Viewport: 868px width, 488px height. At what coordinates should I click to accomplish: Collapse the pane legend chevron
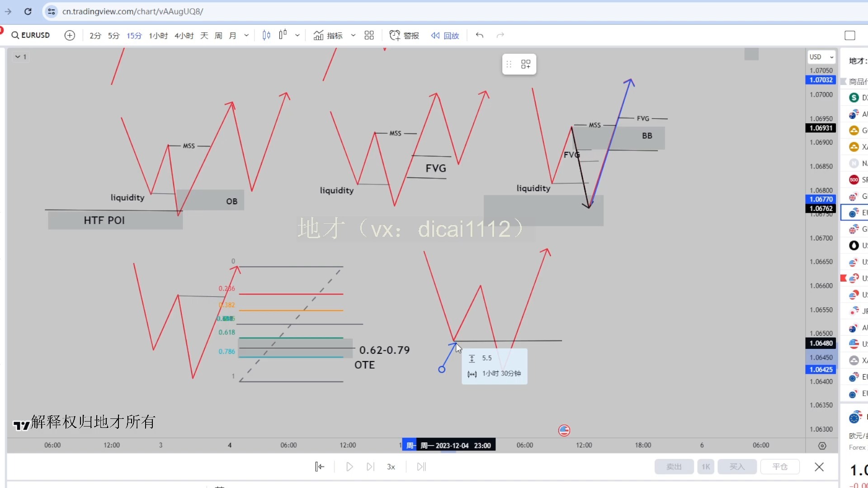point(18,57)
